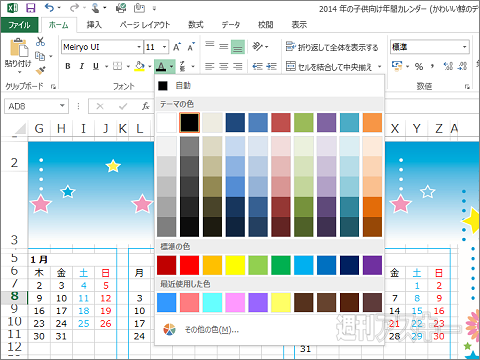The image size is (480, 360).
Task: Open the Borders dropdown arrow
Action: [x=128, y=67]
